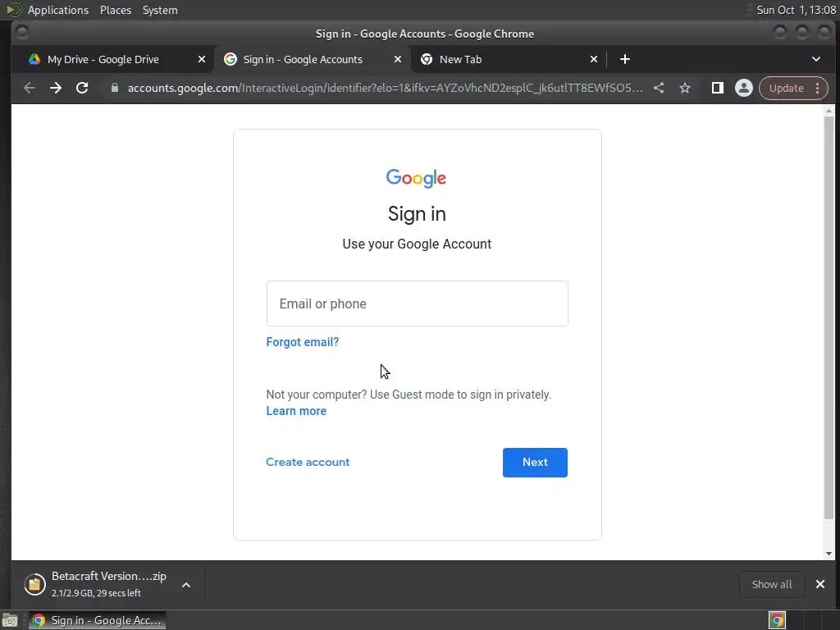Click Forgot email? link
The image size is (840, 630).
click(303, 342)
